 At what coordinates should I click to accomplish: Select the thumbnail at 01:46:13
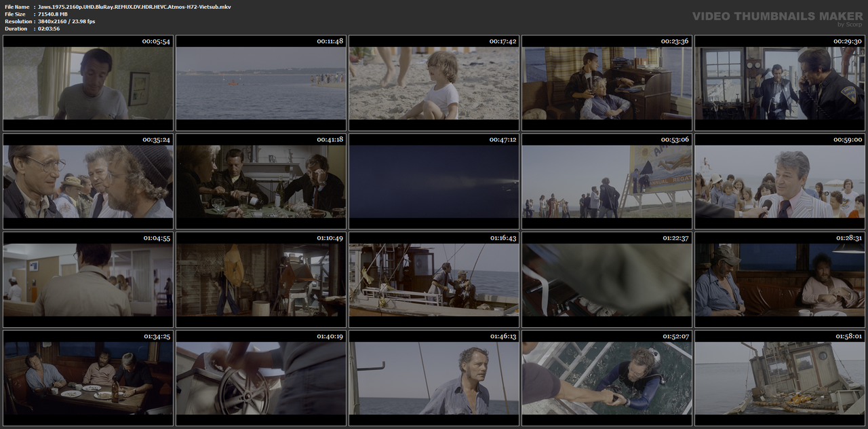click(434, 378)
